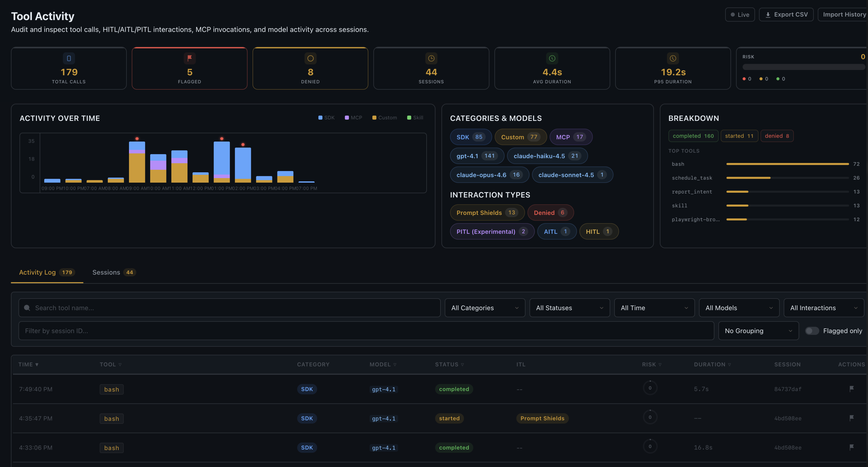This screenshot has height=467, width=868.
Task: Click the bash bar in Top Tools
Action: tap(787, 164)
